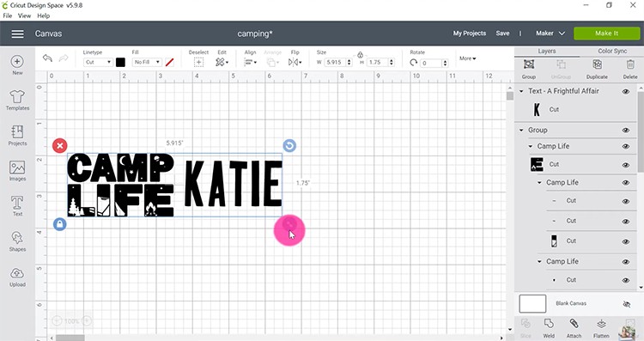Open the Align options
644x341 pixels.
point(250,62)
